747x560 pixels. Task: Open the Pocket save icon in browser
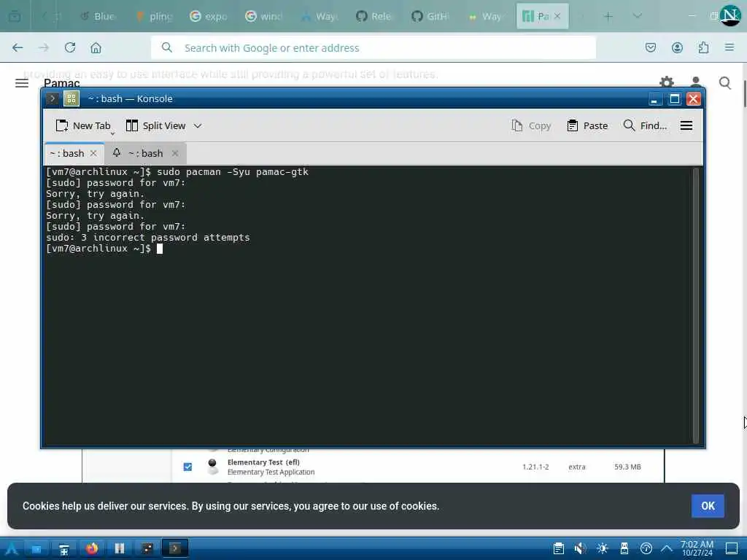(x=650, y=47)
